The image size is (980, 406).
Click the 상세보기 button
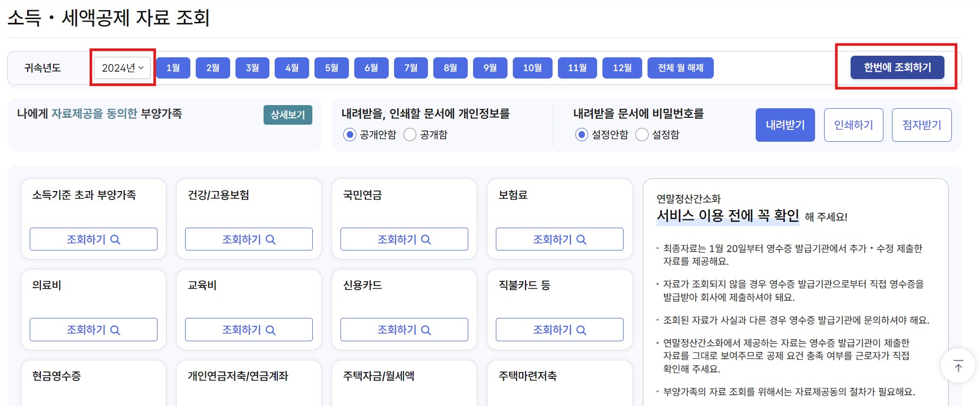pyautogui.click(x=287, y=115)
